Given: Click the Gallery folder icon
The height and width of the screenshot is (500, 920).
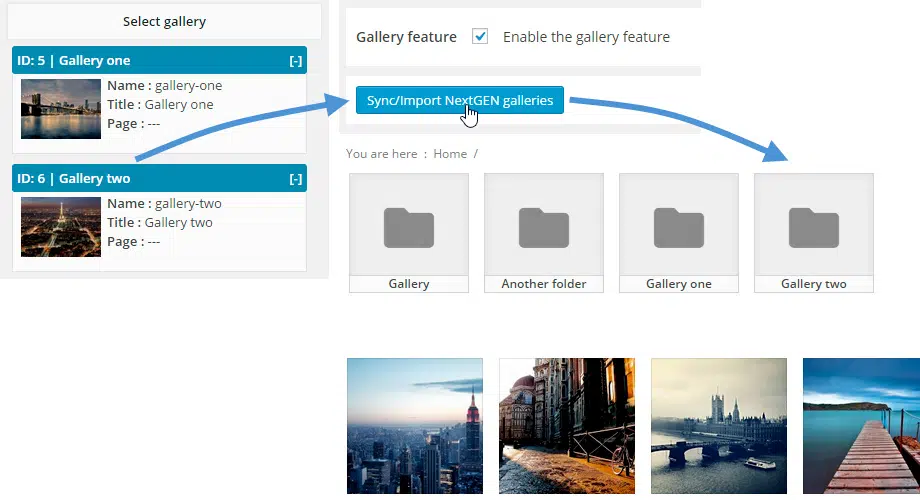Looking at the screenshot, I should (408, 227).
